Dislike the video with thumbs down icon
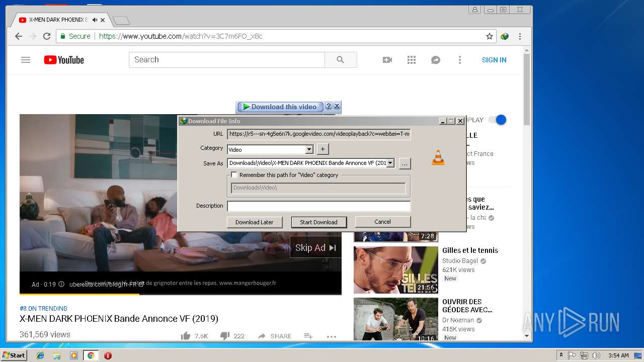 225,336
